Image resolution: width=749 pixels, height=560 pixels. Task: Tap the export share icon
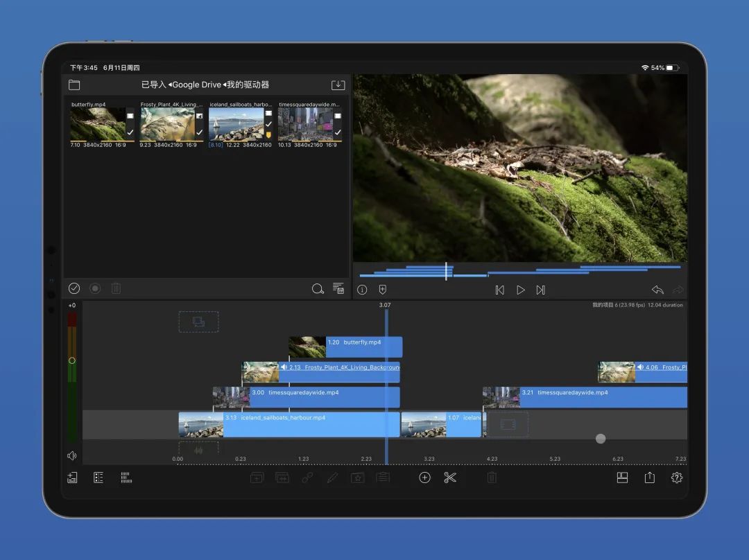pos(650,478)
